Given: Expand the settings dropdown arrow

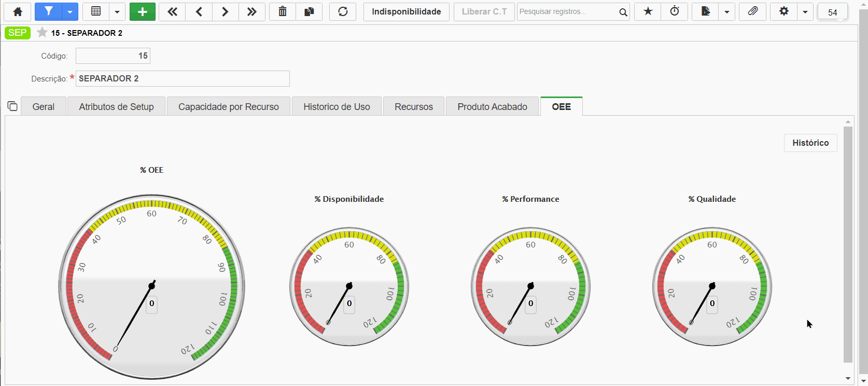Looking at the screenshot, I should (x=805, y=11).
